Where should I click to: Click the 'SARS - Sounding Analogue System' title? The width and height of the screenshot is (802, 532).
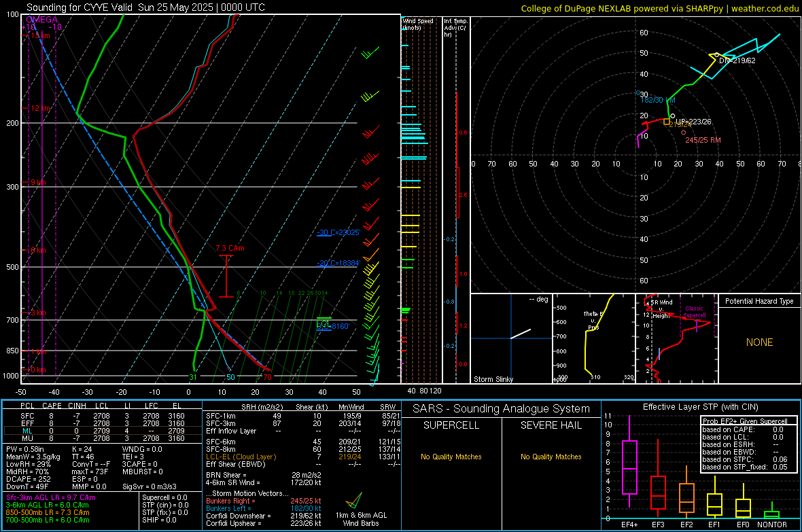501,409
